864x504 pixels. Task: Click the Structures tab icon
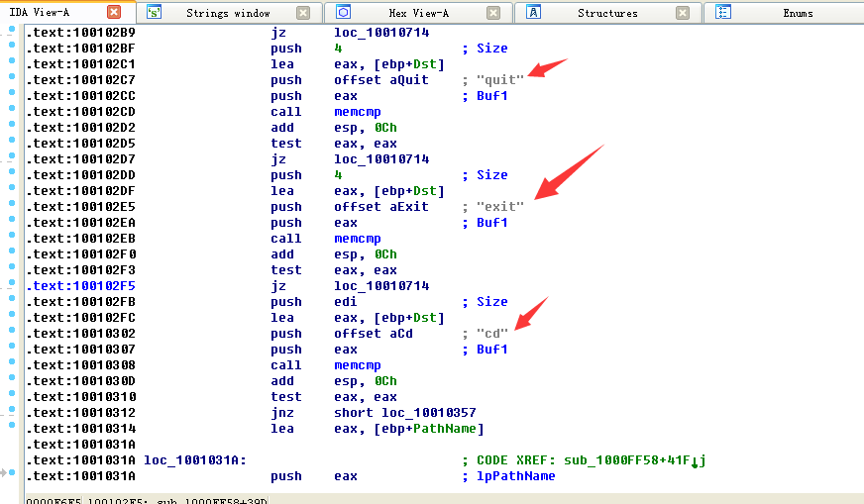tap(533, 12)
